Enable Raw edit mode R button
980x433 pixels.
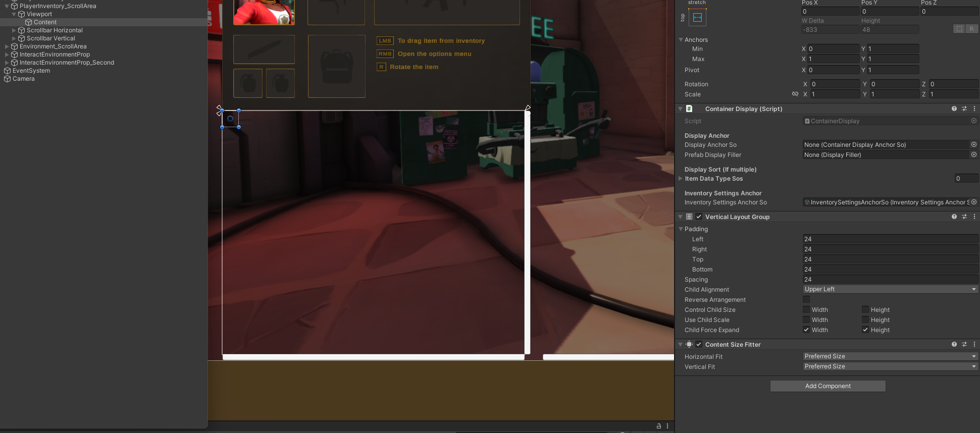click(x=971, y=29)
